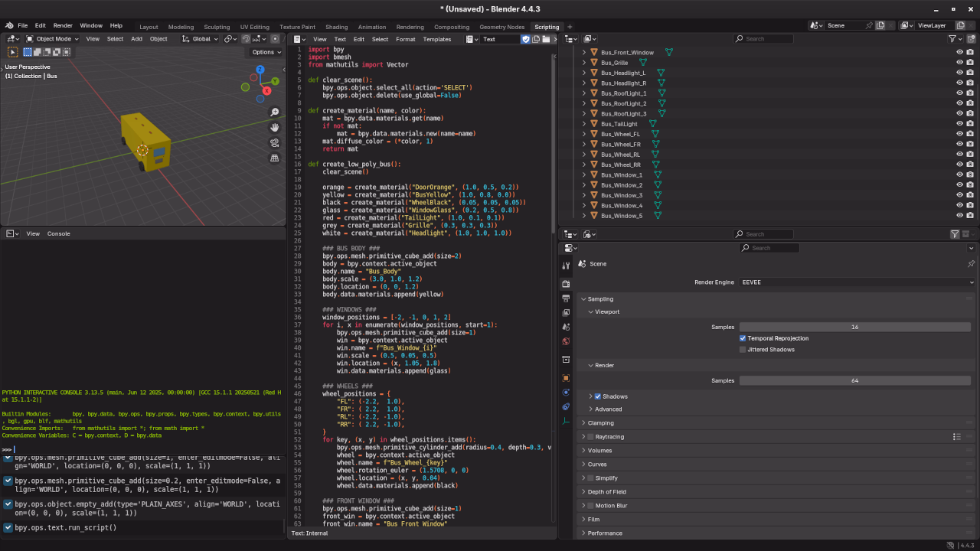This screenshot has height=551, width=980.
Task: Click the viewport Samples value slider showing 16
Action: (x=855, y=327)
